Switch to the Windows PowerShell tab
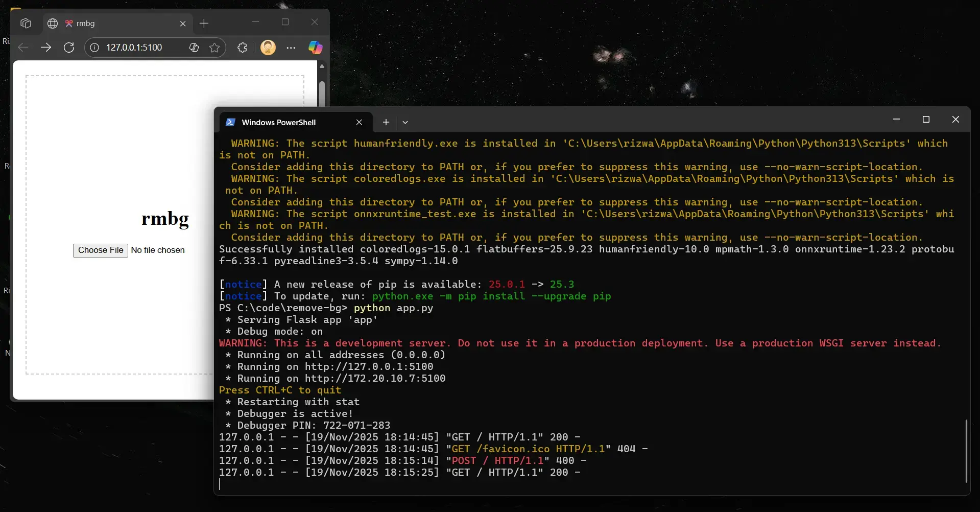The image size is (980, 512). point(278,122)
